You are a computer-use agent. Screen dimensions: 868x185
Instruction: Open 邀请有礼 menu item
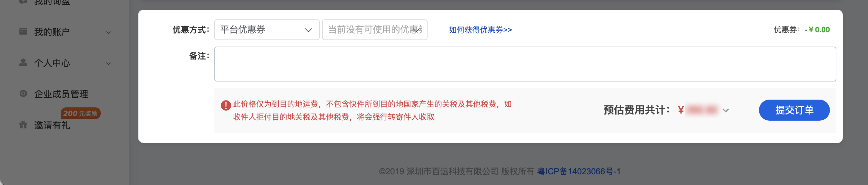[52, 125]
